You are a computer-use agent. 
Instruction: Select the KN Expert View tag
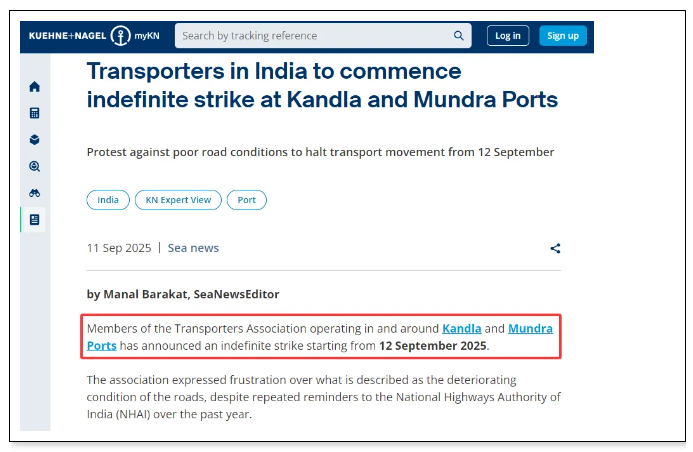point(178,200)
